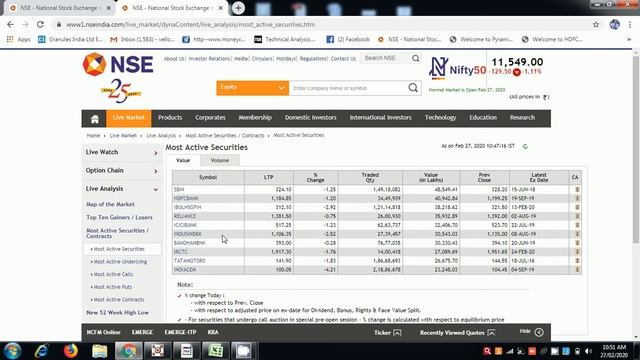Open Top Ten Gainers / Losers link
Screen dimensions: 640x360
click(119, 218)
